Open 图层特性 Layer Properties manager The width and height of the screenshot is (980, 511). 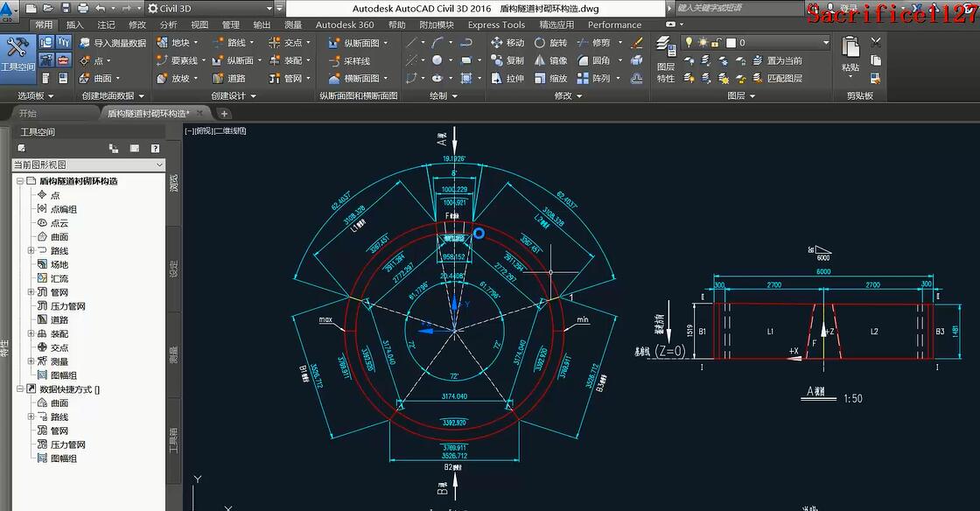tap(666, 59)
